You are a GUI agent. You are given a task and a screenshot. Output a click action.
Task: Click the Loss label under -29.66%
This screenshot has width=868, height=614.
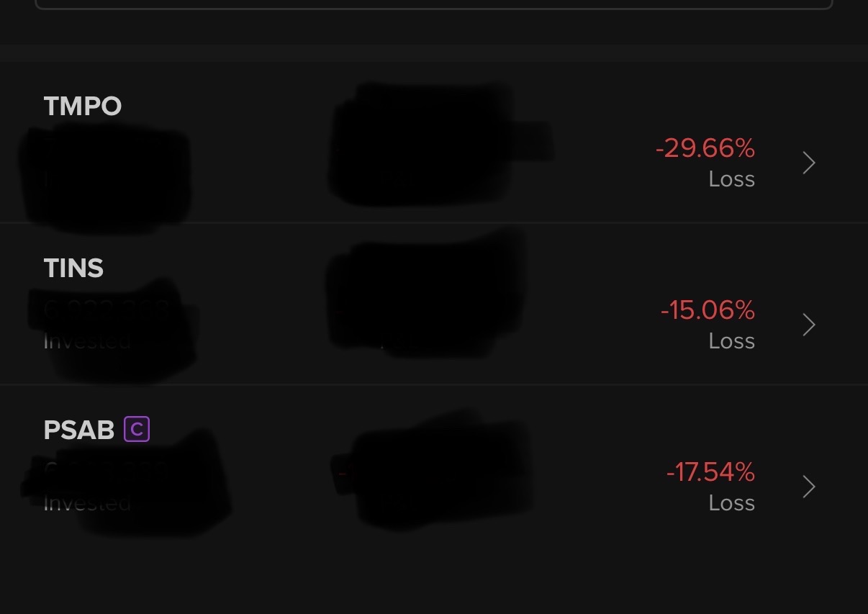(x=731, y=179)
